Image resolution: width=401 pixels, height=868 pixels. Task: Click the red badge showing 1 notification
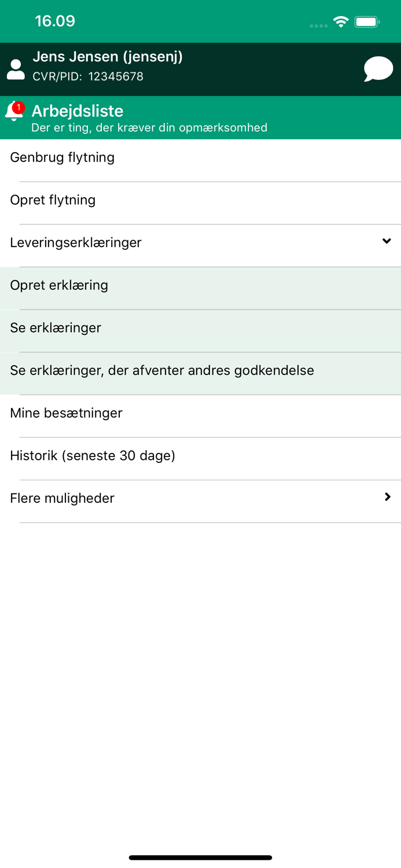pos(20,105)
